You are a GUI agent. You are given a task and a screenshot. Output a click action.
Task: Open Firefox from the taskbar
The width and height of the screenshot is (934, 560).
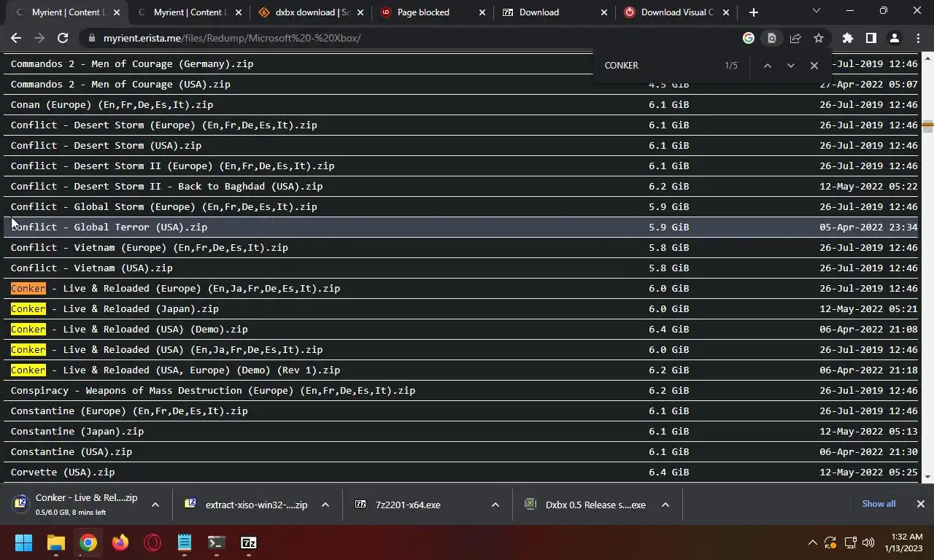click(x=120, y=542)
